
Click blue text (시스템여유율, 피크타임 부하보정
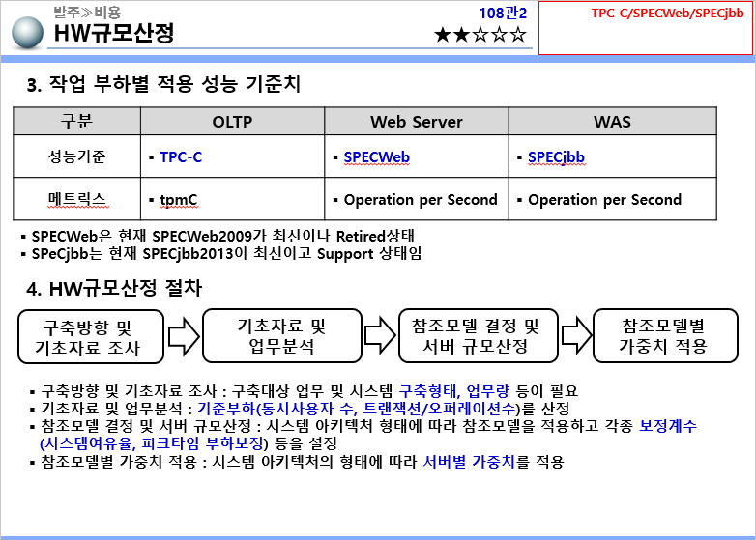click(x=151, y=443)
